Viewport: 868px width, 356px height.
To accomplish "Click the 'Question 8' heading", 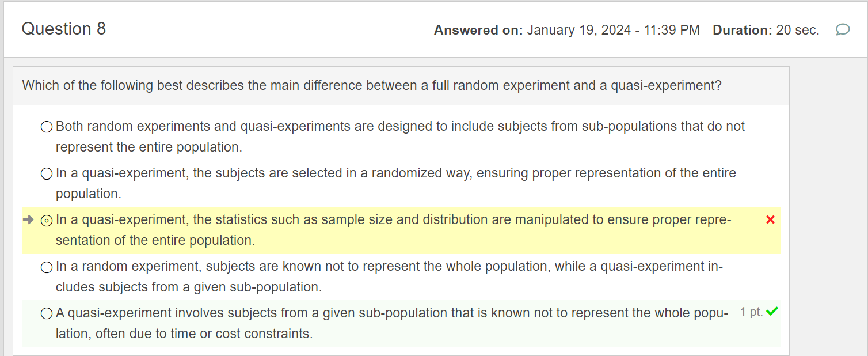I will point(64,29).
